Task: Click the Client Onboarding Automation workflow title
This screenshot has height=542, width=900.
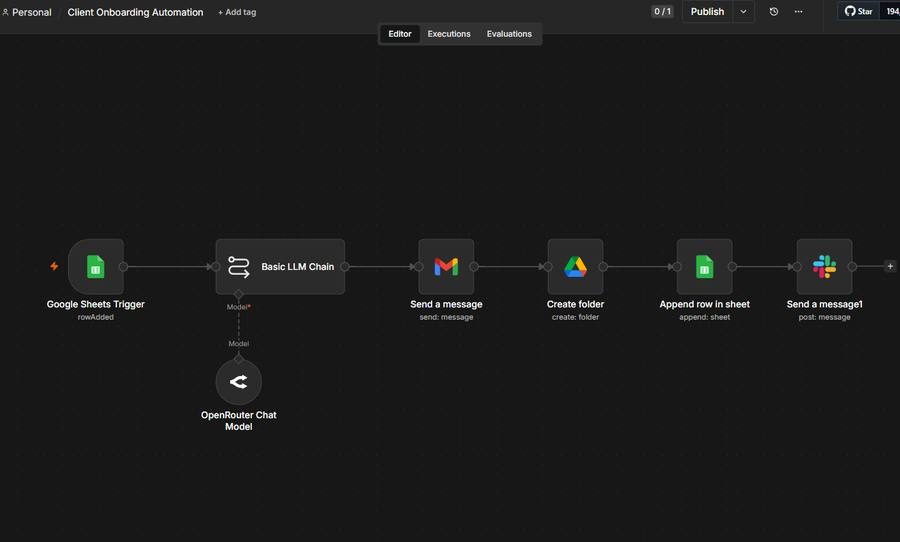Action: 135,12
